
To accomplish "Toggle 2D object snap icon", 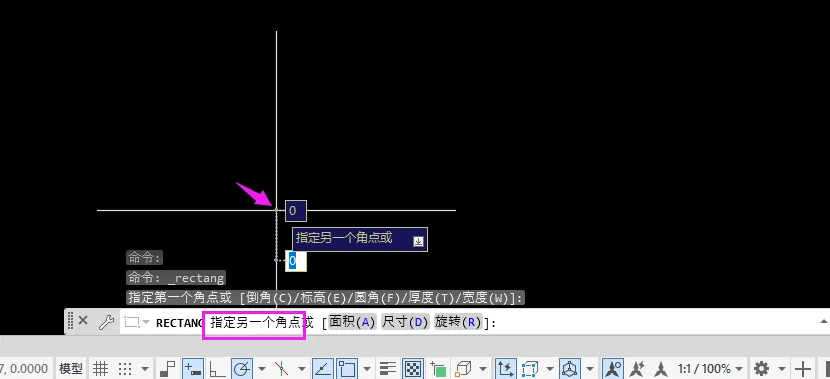I will click(348, 368).
